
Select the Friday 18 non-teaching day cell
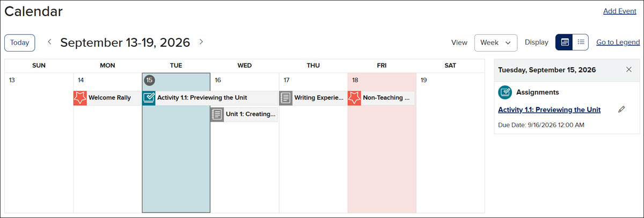[x=382, y=143]
